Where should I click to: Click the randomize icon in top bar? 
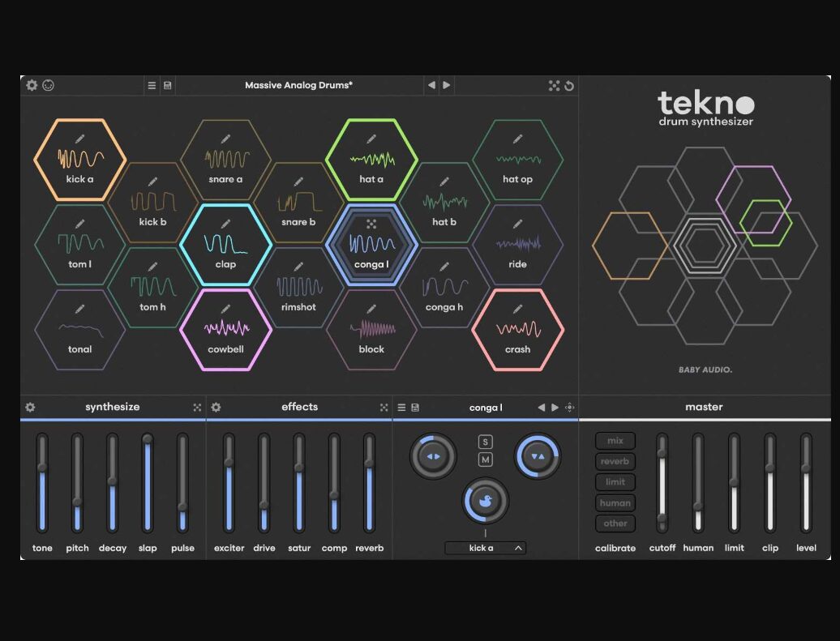click(554, 85)
